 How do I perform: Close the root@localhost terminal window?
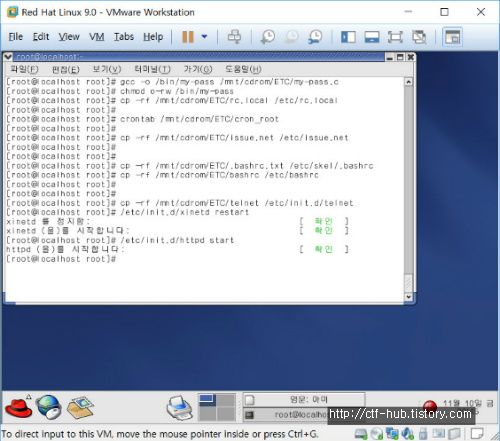pos(411,57)
